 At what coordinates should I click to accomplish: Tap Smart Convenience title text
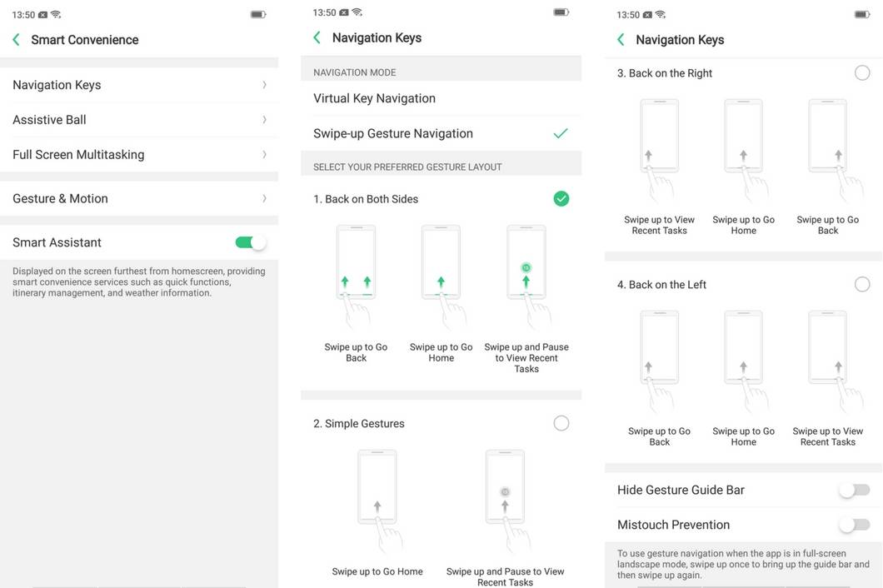pyautogui.click(x=84, y=40)
